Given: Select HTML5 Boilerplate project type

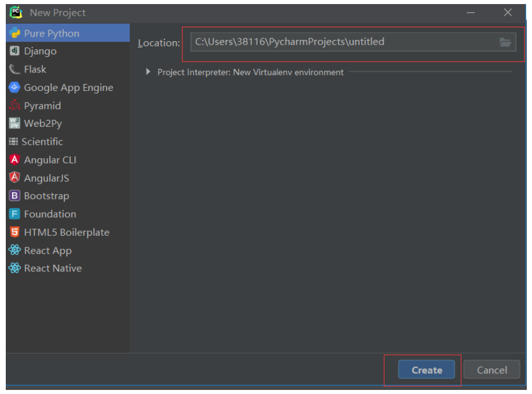Looking at the screenshot, I should click(68, 232).
